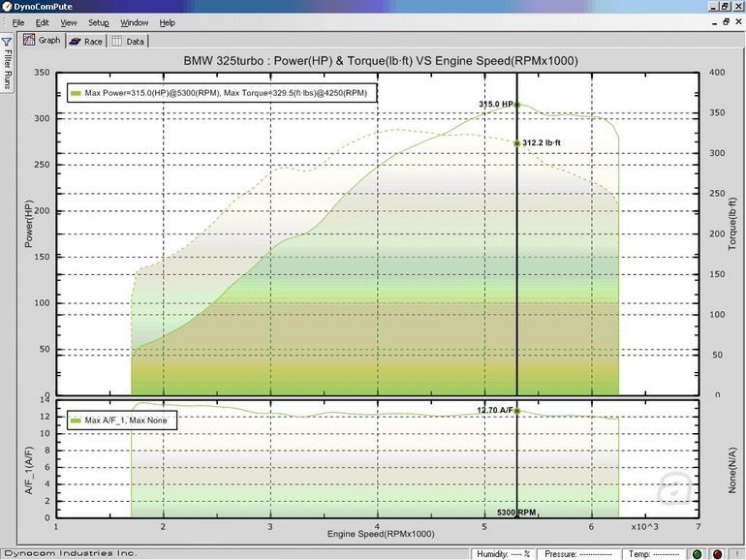Image resolution: width=746 pixels, height=560 pixels.
Task: Switch to the Graph tab
Action: [42, 41]
